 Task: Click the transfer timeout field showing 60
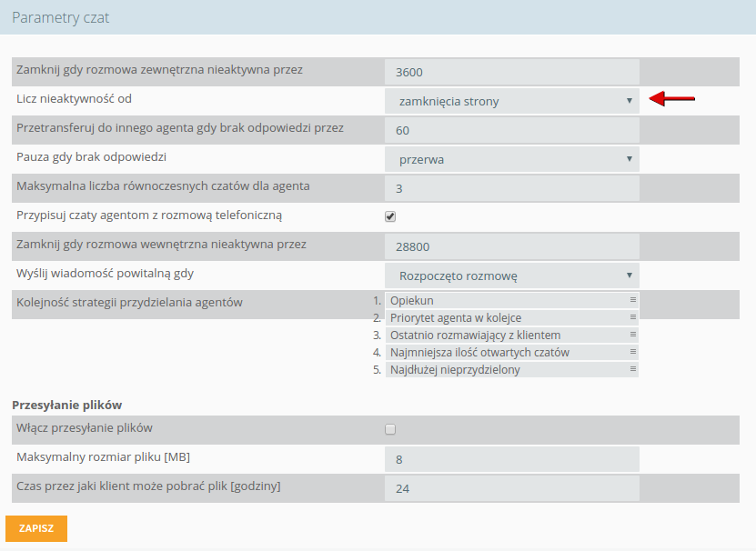tap(511, 130)
